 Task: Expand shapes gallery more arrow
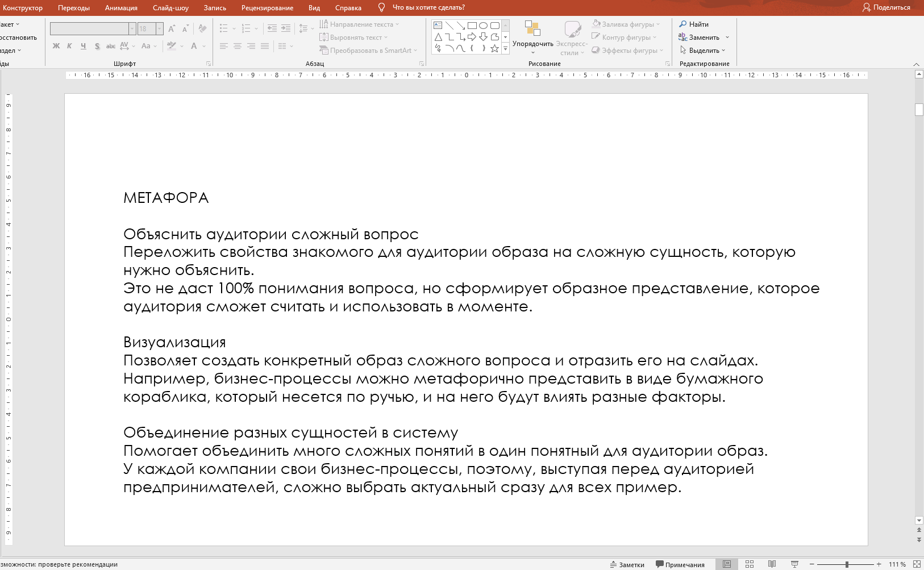tap(506, 49)
